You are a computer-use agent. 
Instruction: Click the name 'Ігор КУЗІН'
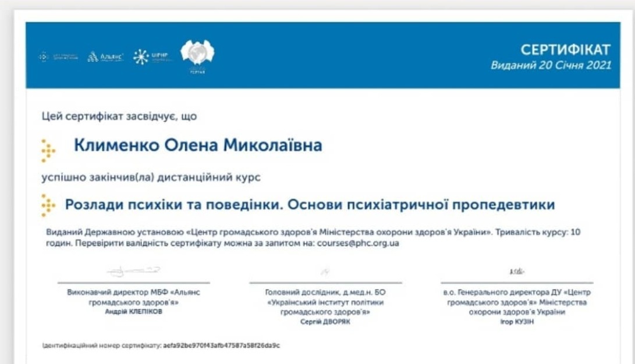click(x=517, y=322)
